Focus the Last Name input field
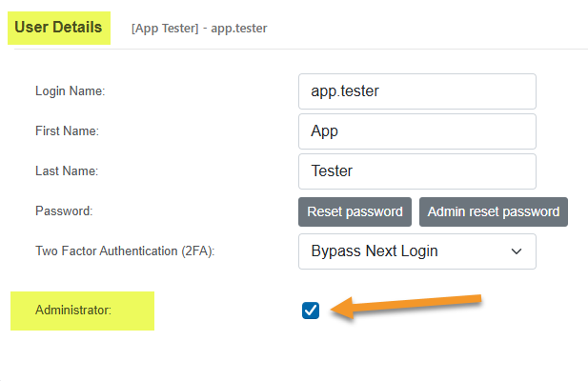The width and height of the screenshot is (588, 381). point(417,171)
